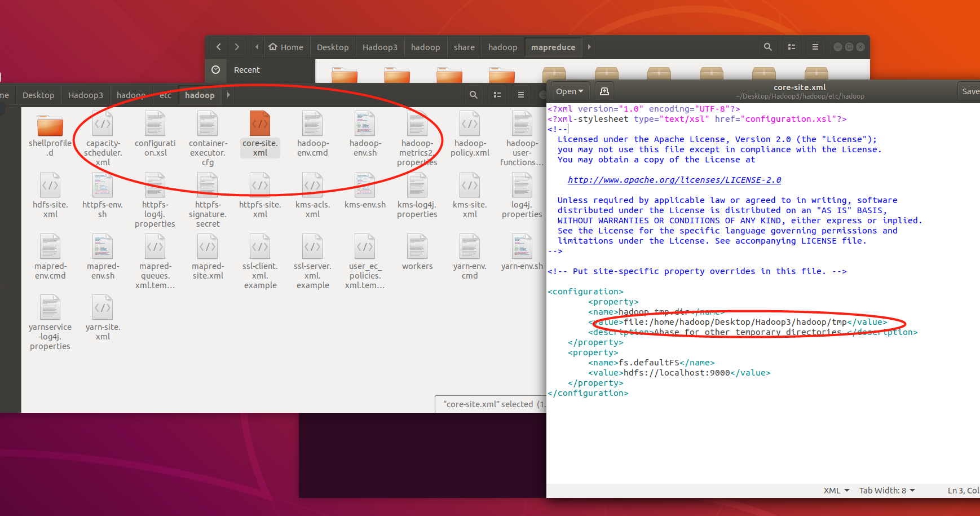Click the search magnifier in the file browser toolbar
The image size is (980, 516).
pos(767,47)
